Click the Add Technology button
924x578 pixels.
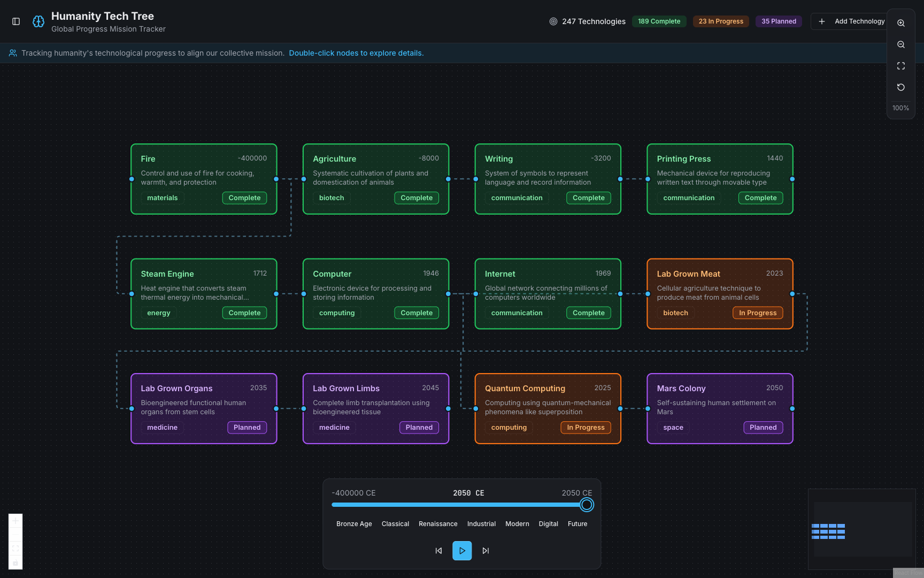(851, 21)
